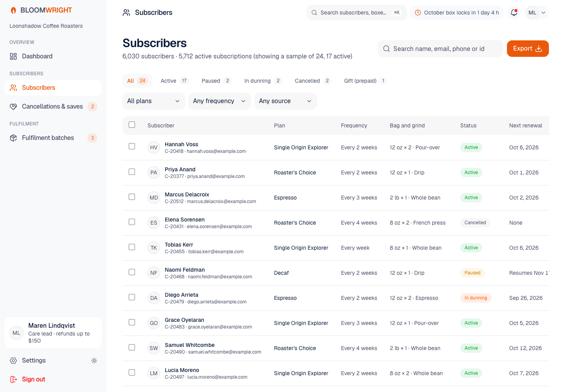This screenshot has width=565, height=392.
Task: Click the Status column header
Action: pos(468,125)
